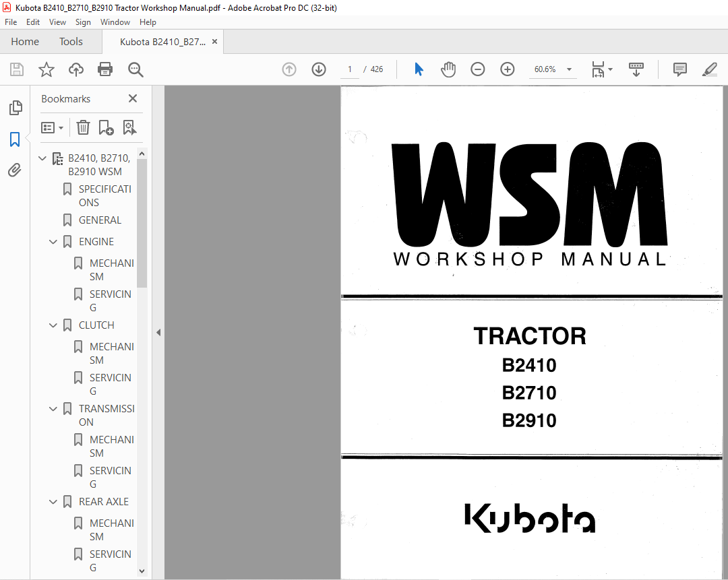Open the Window menu
Viewport: 728px width, 580px height.
click(115, 22)
